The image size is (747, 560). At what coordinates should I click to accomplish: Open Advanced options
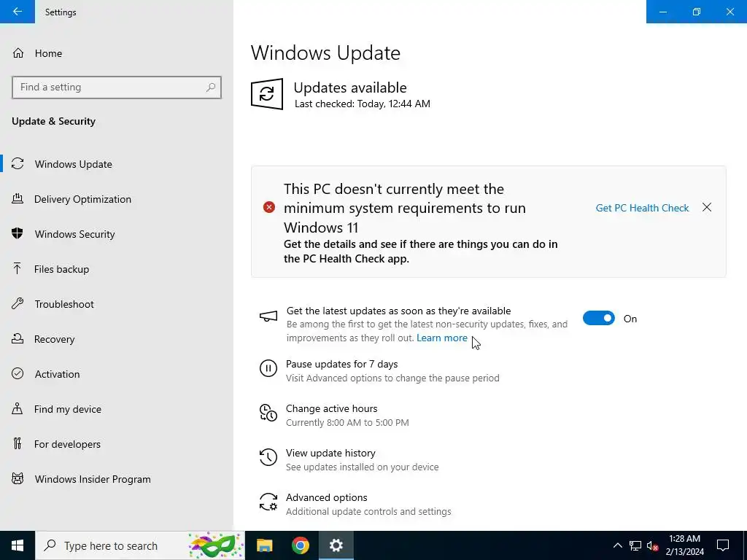355,504
